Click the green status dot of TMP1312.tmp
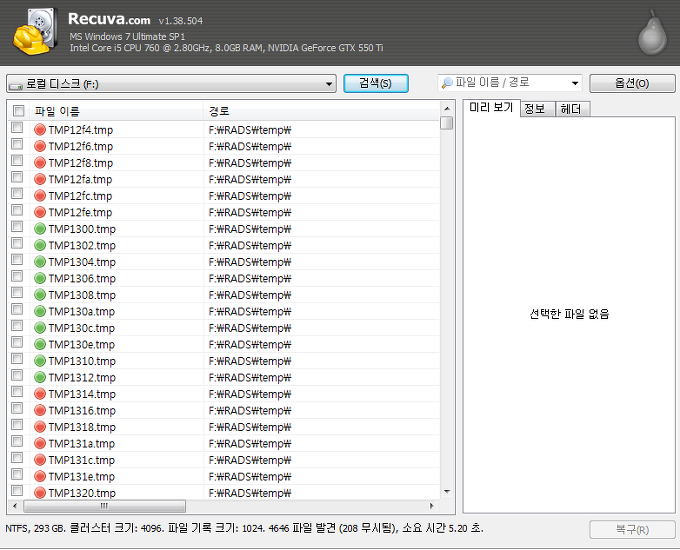The width and height of the screenshot is (680, 550). pyautogui.click(x=40, y=377)
